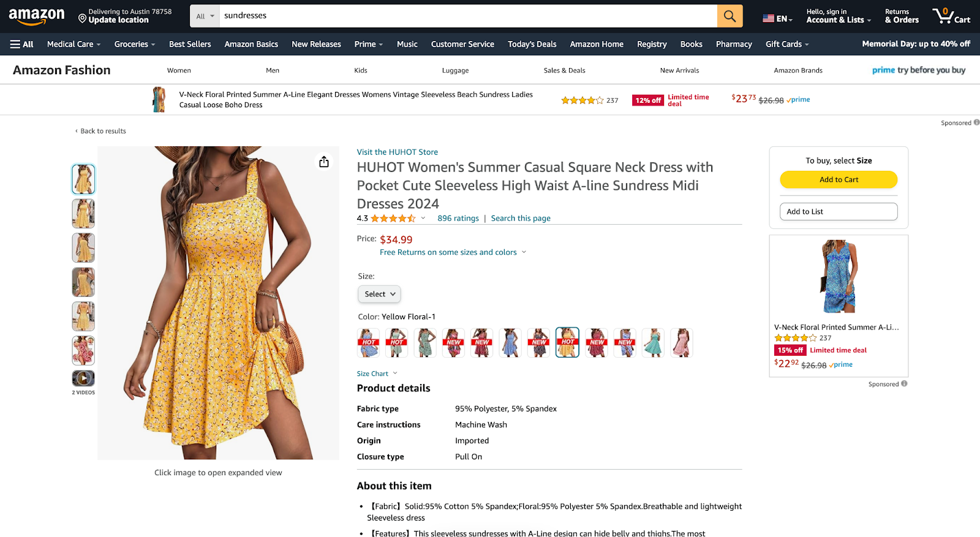Select the Women tab in Amazon Fashion

coord(178,70)
